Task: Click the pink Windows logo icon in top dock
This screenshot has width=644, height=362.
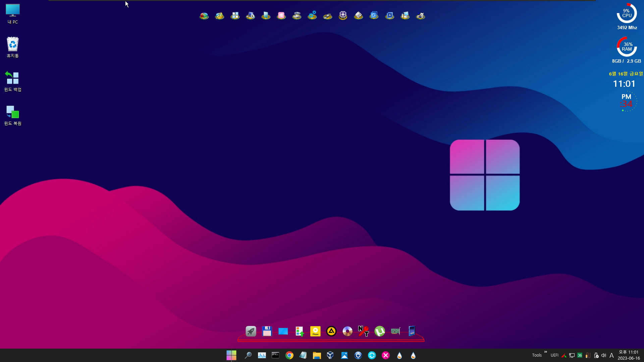Action: [x=281, y=16]
